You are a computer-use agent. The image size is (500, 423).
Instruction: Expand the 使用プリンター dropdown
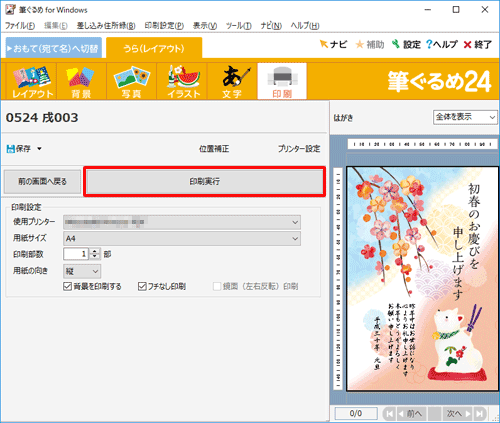(x=295, y=222)
